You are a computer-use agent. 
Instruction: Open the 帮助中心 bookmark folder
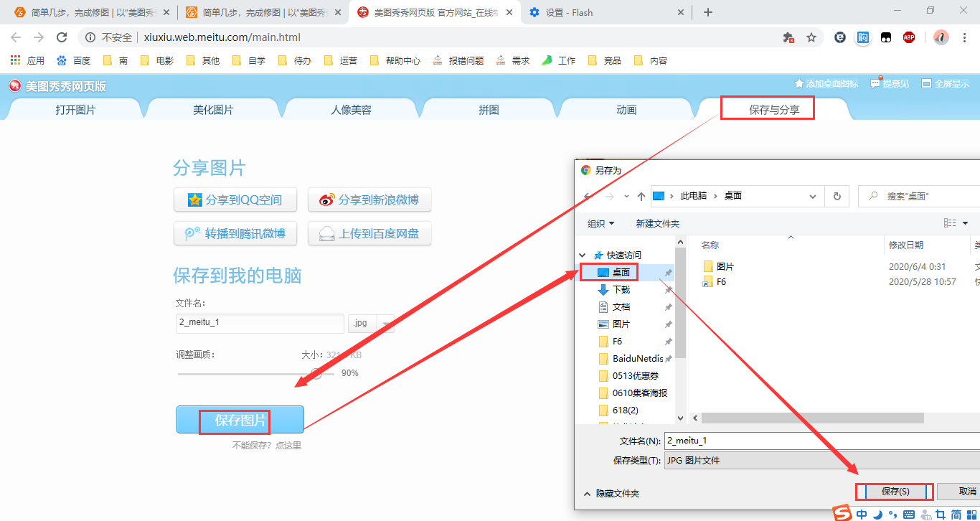(x=395, y=61)
